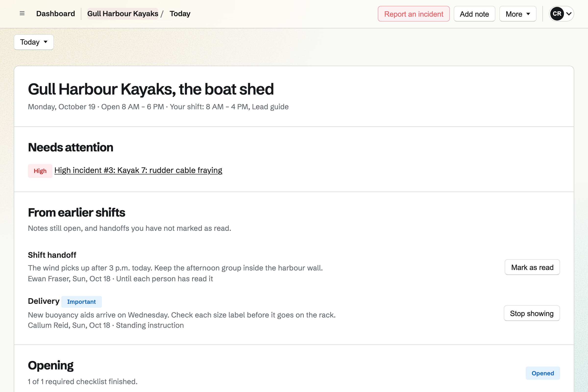
Task: Click 'Notes still open' description text
Action: (x=130, y=228)
